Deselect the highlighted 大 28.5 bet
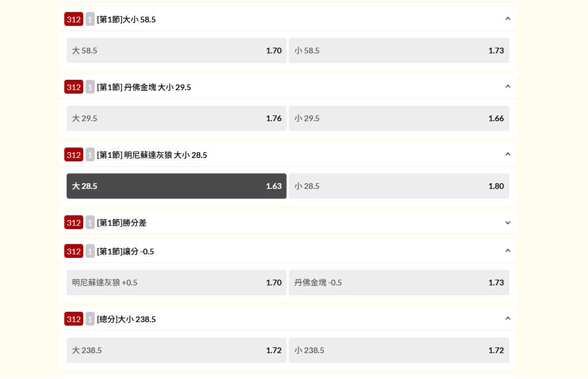588x379 pixels. [176, 186]
